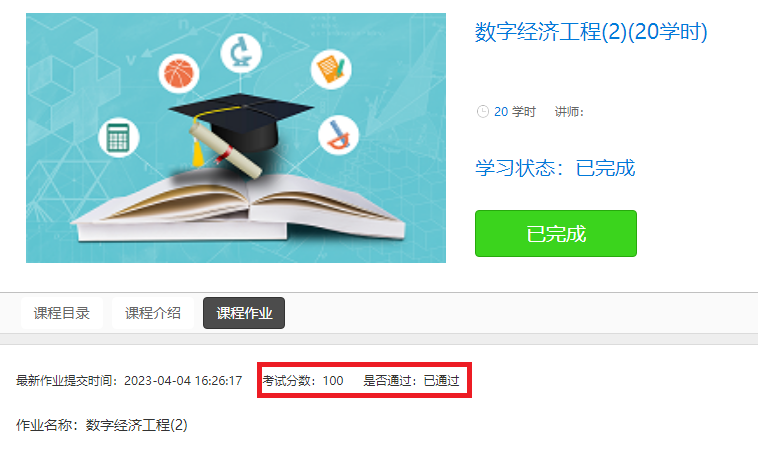
Task: Click the green 已完成 button
Action: click(x=555, y=233)
